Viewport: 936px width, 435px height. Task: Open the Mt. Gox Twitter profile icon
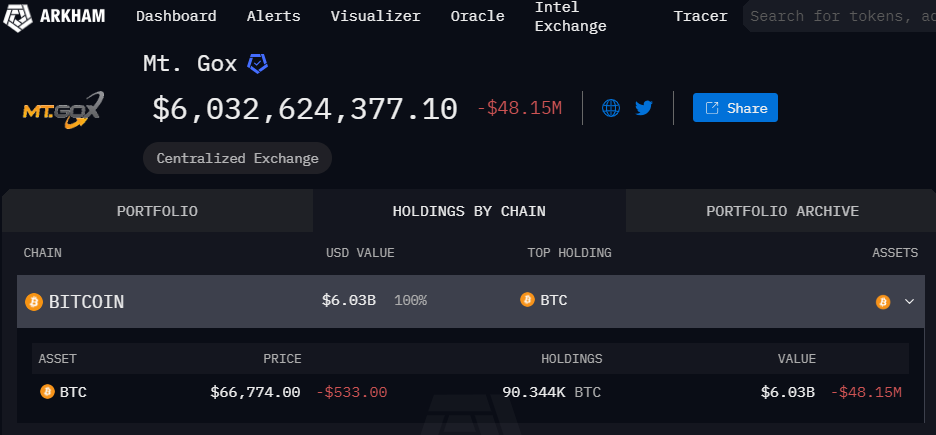click(644, 108)
